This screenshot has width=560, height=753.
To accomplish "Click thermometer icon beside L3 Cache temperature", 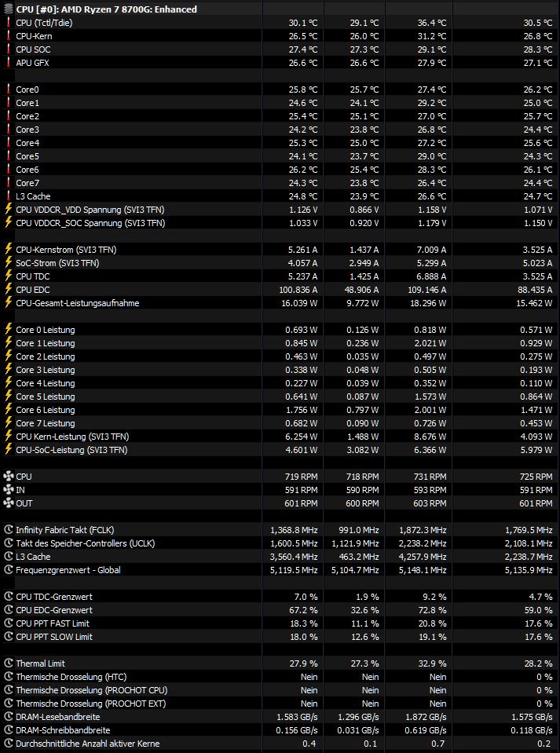I will (x=8, y=196).
